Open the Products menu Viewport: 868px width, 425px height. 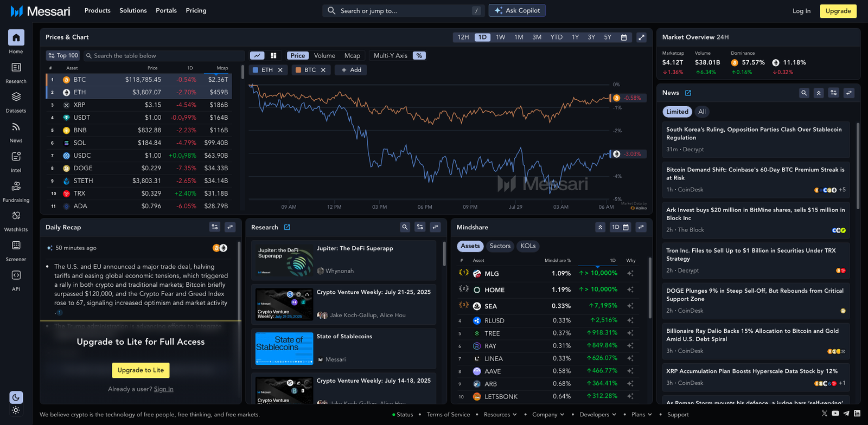pos(98,11)
